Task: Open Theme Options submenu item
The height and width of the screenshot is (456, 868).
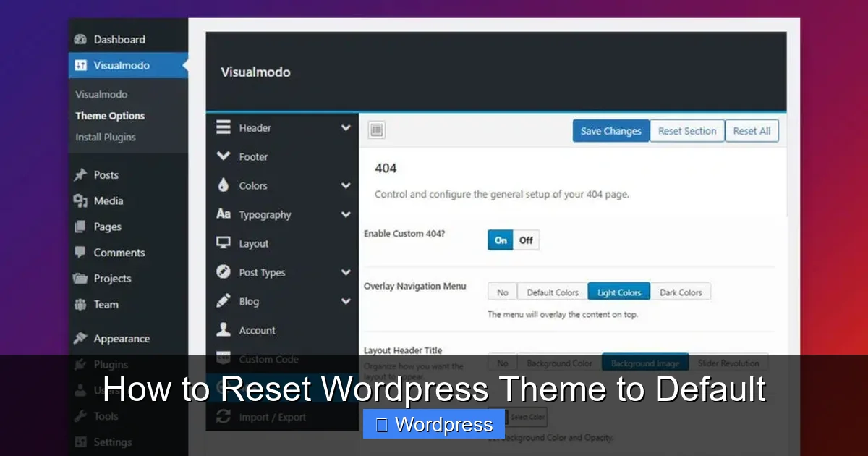Action: coord(110,116)
